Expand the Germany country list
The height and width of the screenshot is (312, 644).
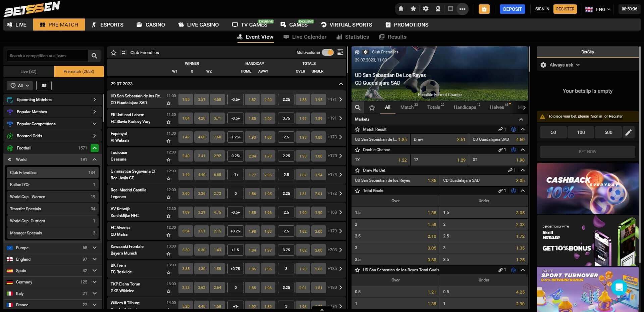click(95, 282)
